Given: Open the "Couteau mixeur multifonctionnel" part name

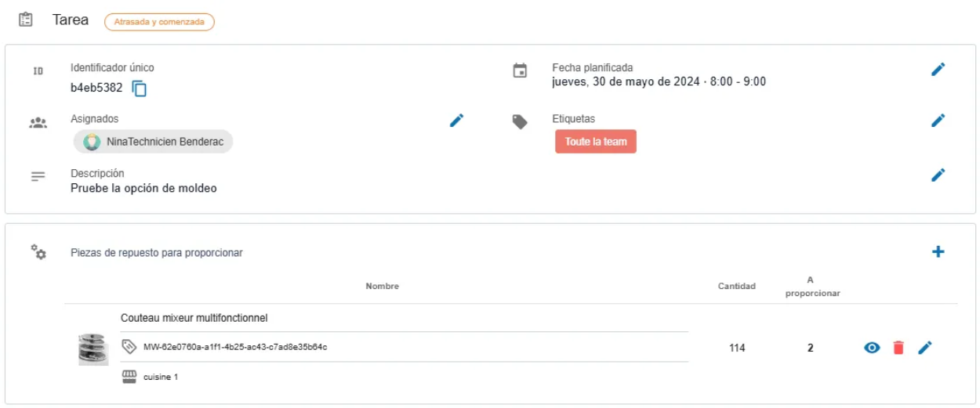Looking at the screenshot, I should point(194,318).
